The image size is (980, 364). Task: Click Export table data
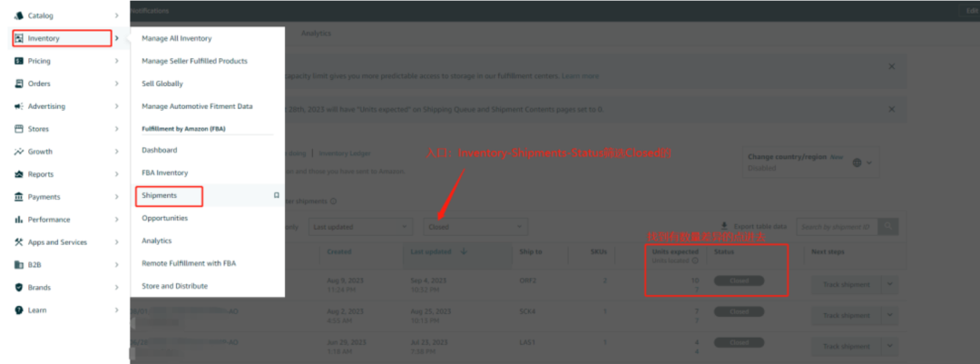753,226
